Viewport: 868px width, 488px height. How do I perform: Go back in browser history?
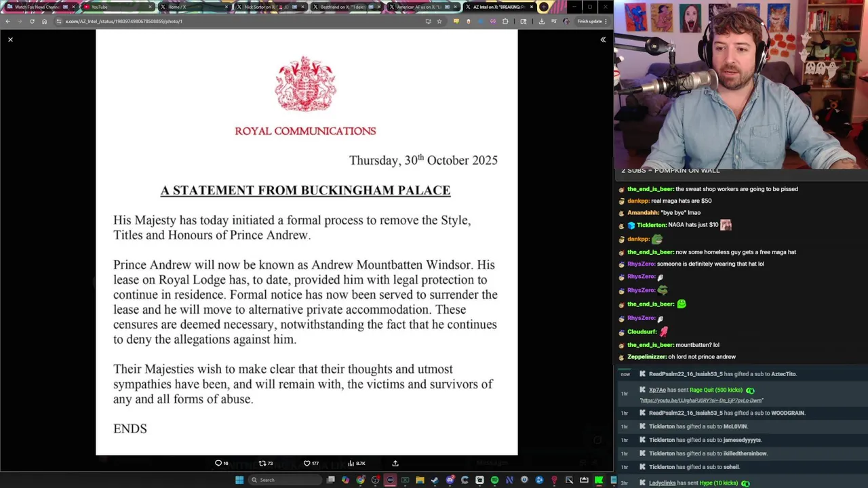coord(7,21)
